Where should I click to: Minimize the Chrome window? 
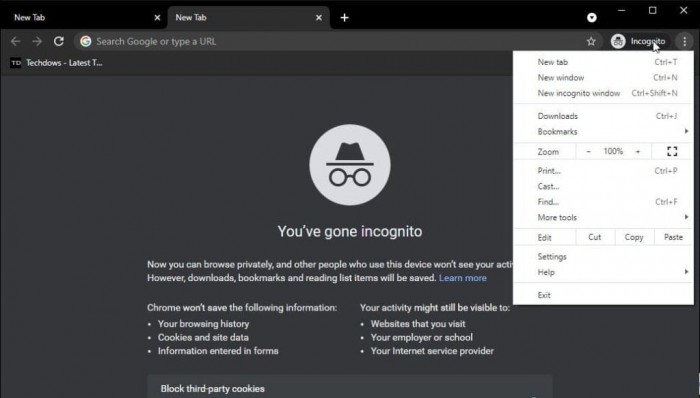point(621,10)
